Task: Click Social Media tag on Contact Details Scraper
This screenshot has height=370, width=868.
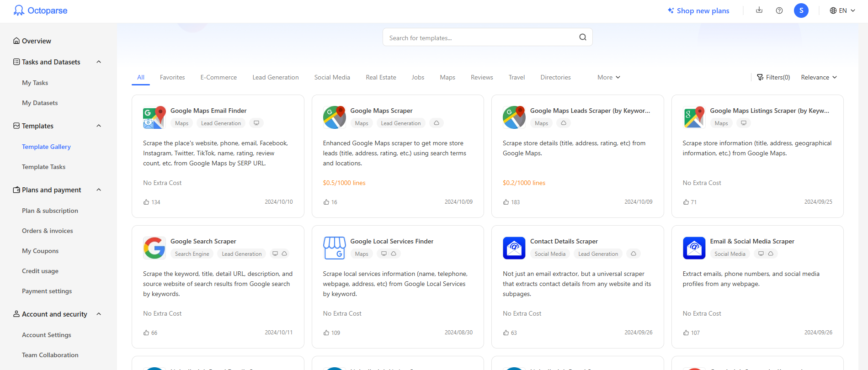Action: point(550,254)
